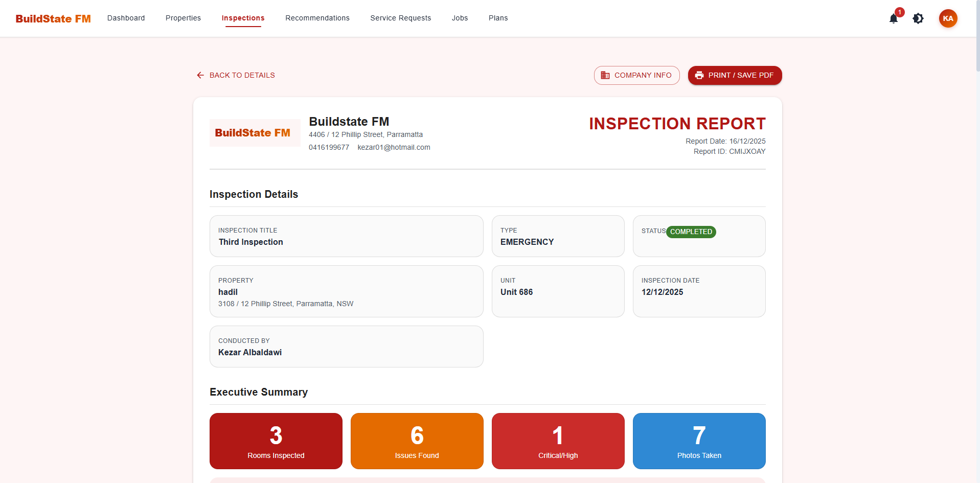Select the Rooms Inspected summary card
This screenshot has width=980, height=483.
coord(276,441)
